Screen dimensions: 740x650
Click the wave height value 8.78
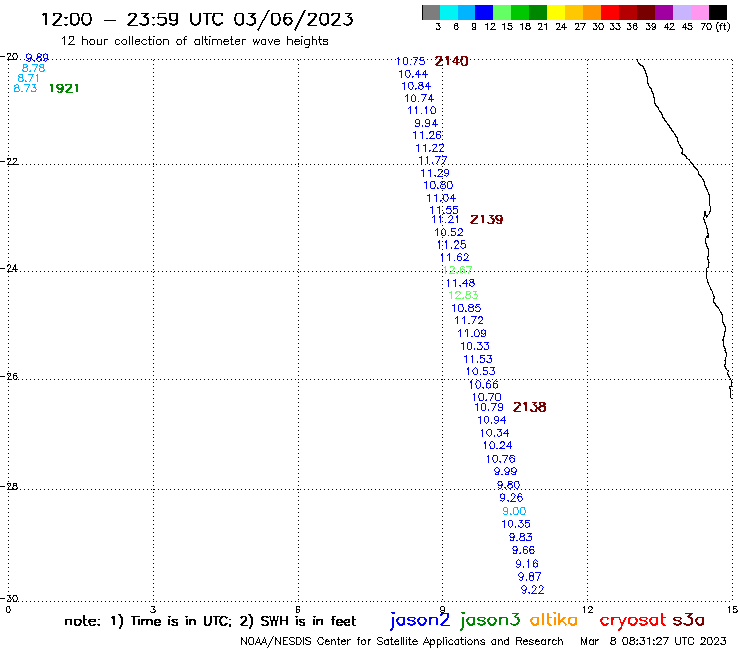[33, 68]
